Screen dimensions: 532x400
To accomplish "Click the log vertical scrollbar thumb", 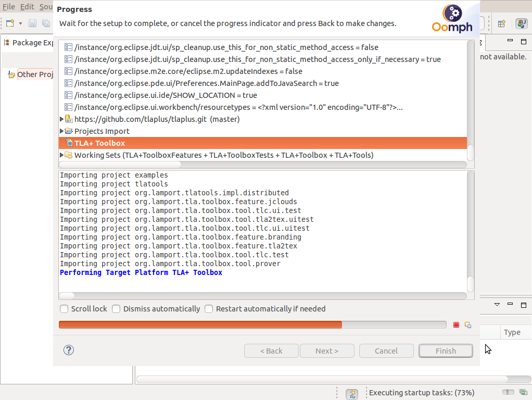I will (470, 284).
